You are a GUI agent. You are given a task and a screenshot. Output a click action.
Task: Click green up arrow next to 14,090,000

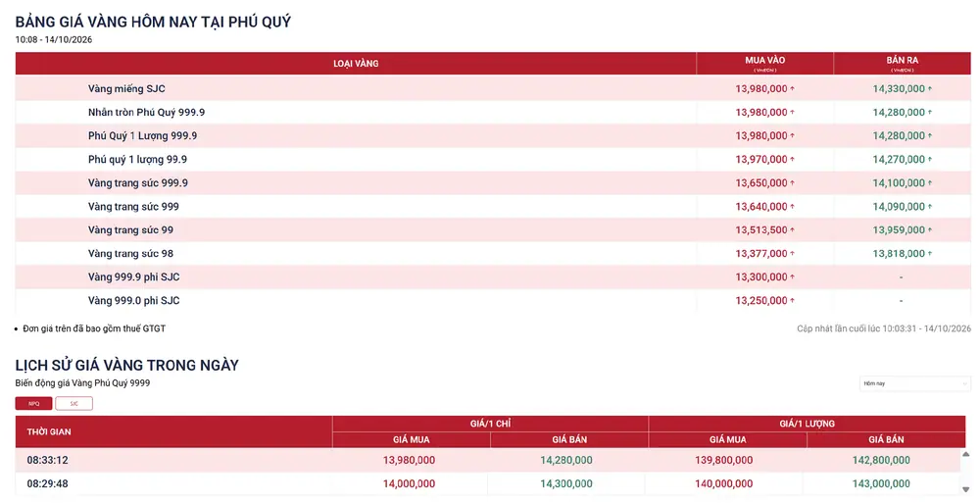tap(930, 207)
